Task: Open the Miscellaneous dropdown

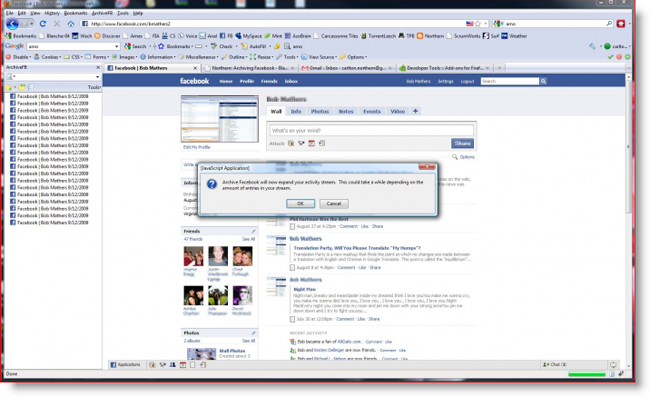Action: click(x=198, y=57)
